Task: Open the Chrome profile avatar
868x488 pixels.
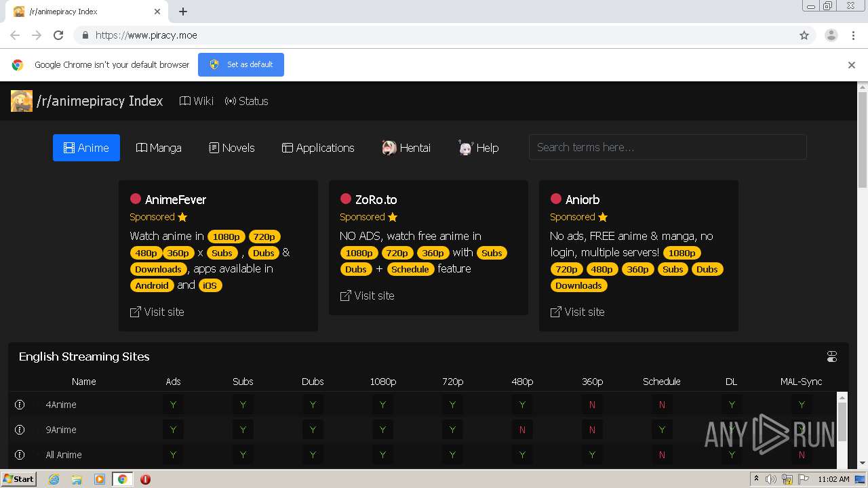Action: pyautogui.click(x=831, y=35)
